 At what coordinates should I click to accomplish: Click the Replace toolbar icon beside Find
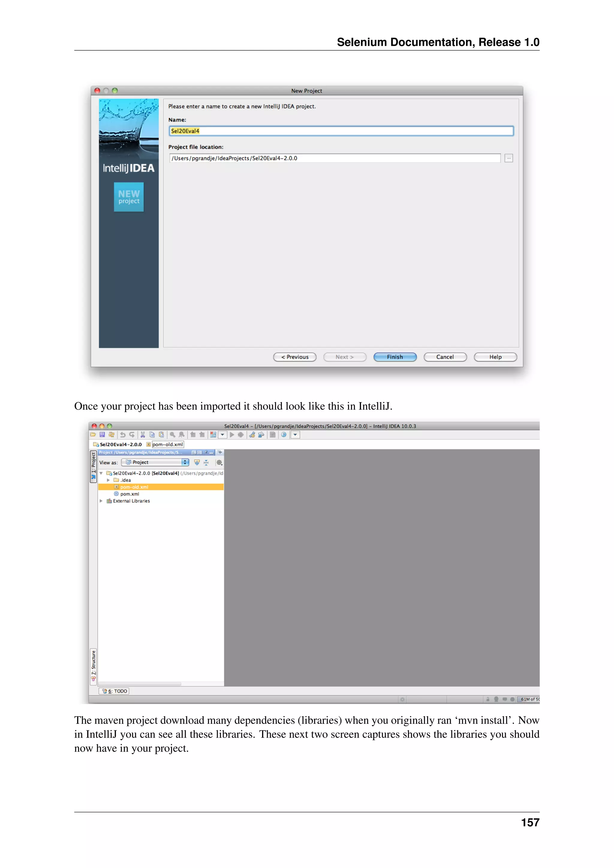click(x=181, y=435)
